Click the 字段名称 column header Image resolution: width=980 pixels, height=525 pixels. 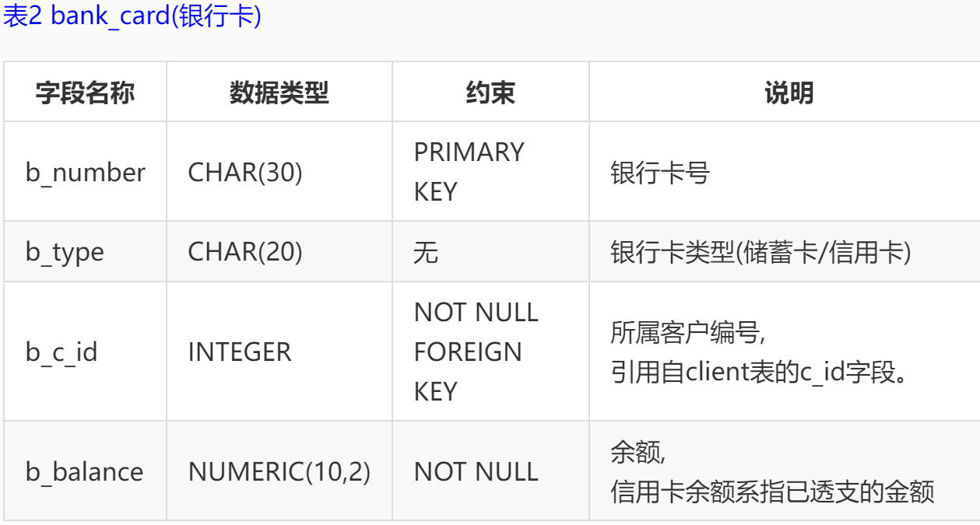tap(85, 93)
